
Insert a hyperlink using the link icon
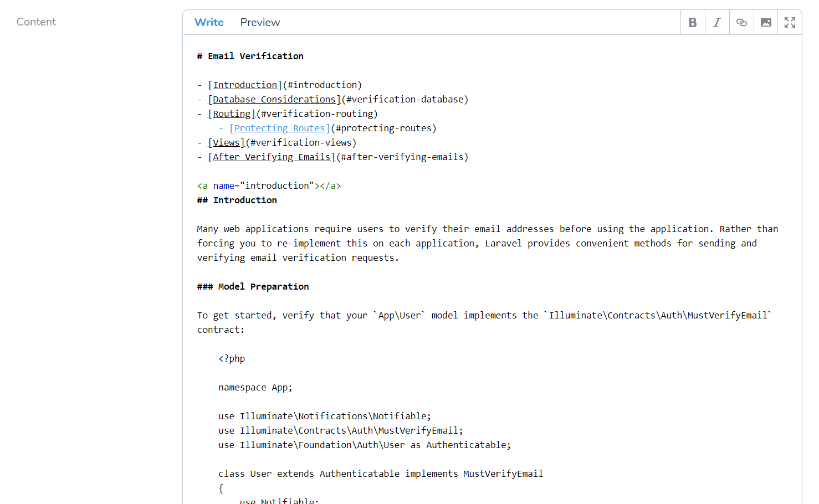click(x=741, y=22)
